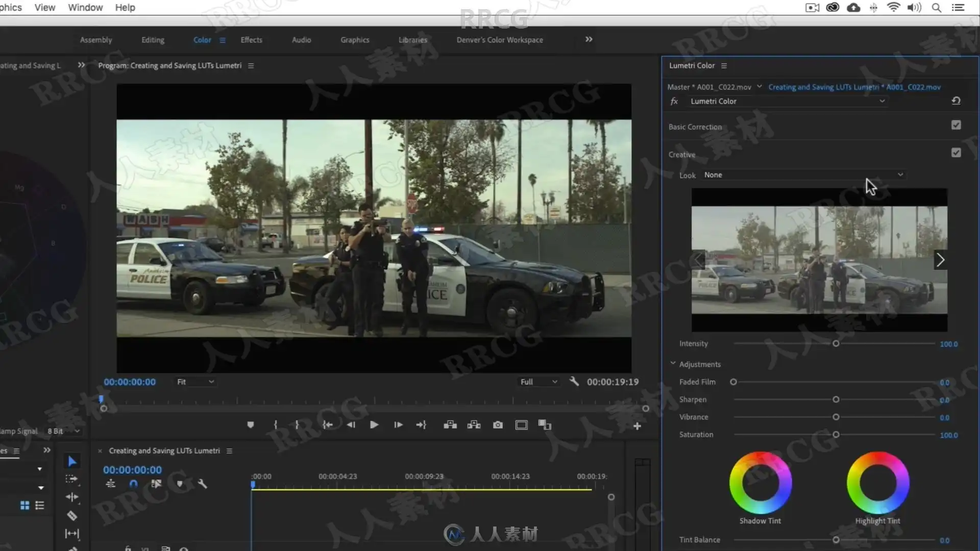Click the Play button in Program monitor
This screenshot has height=551, width=980.
point(374,425)
